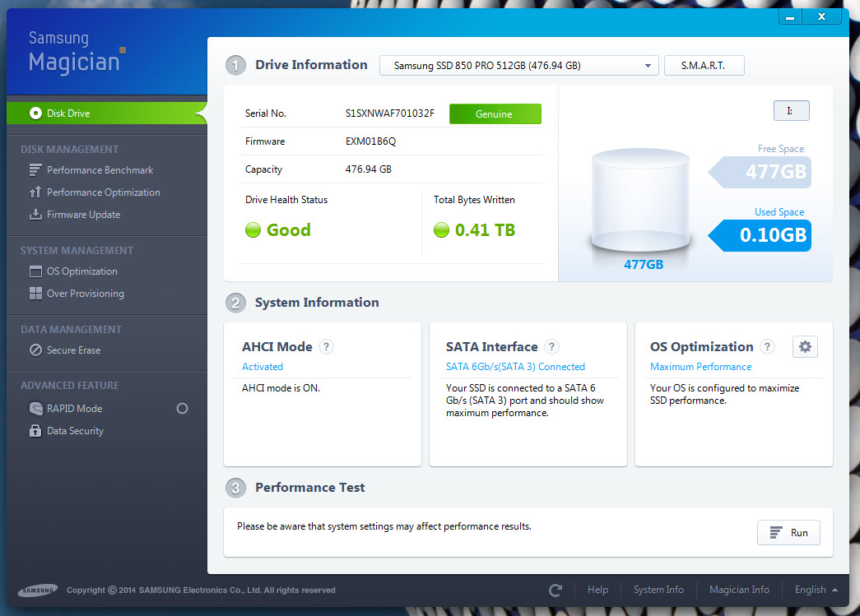860x616 pixels.
Task: Click Performance Optimization arrows icon
Action: tap(35, 192)
